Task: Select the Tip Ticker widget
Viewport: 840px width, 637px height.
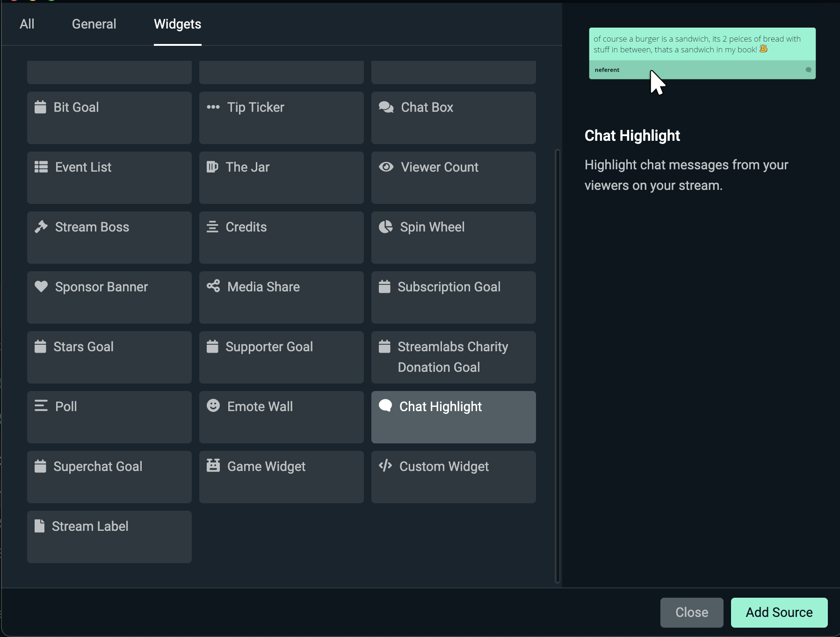Action: point(281,117)
